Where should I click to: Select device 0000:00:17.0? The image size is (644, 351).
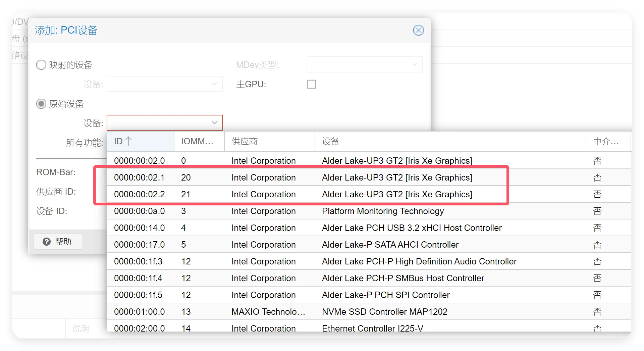(369, 245)
